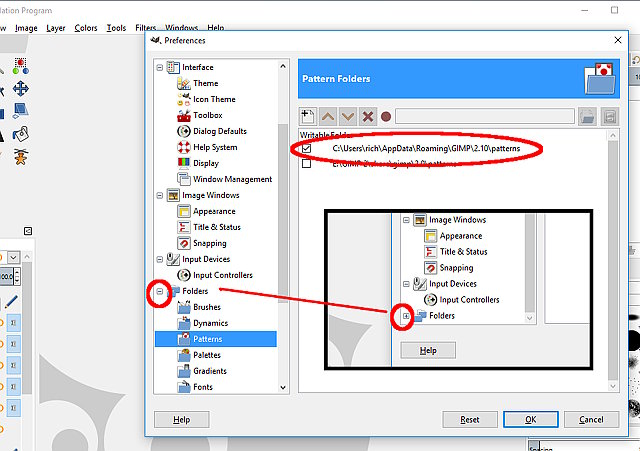Select the gingerbread figure tool in toolbox
The image size is (640, 451).
click(x=20, y=157)
